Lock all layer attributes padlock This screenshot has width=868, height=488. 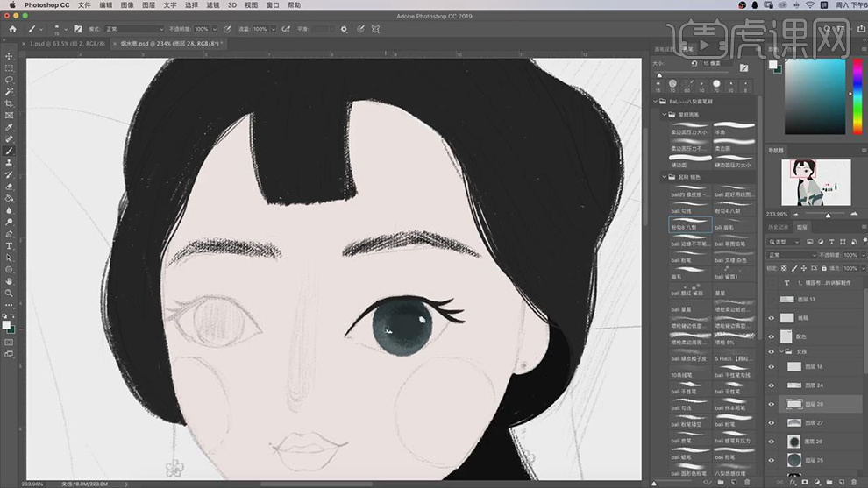pyautogui.click(x=823, y=268)
